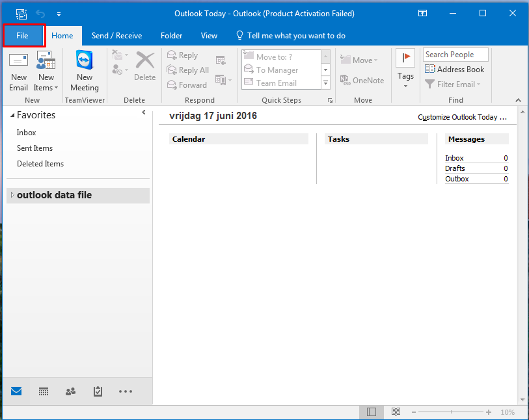Select the outlook data file folder
Viewport: 529px width, 420px height.
pyautogui.click(x=54, y=195)
